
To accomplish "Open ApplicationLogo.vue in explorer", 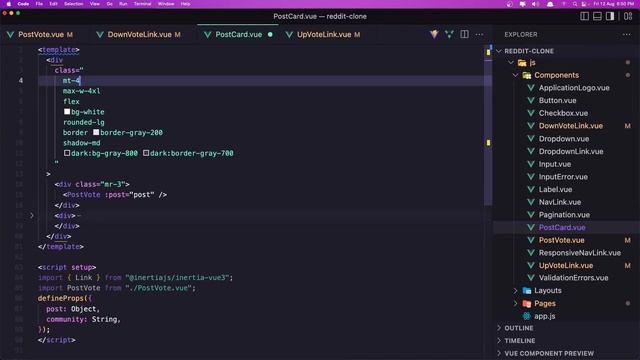I will pyautogui.click(x=574, y=88).
